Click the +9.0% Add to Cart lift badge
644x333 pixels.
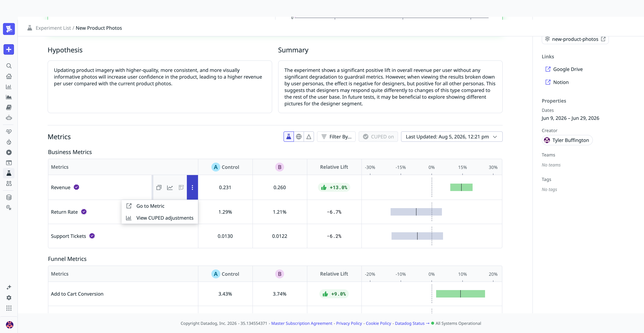tap(334, 294)
